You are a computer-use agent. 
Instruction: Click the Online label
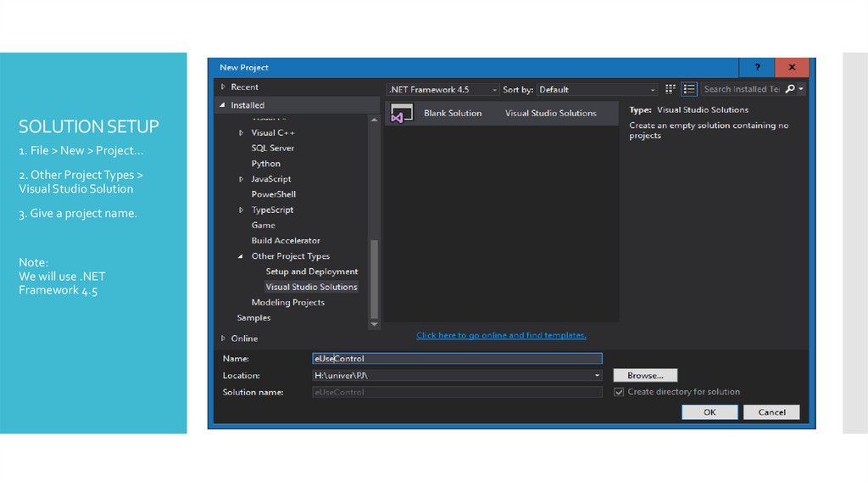click(x=244, y=339)
